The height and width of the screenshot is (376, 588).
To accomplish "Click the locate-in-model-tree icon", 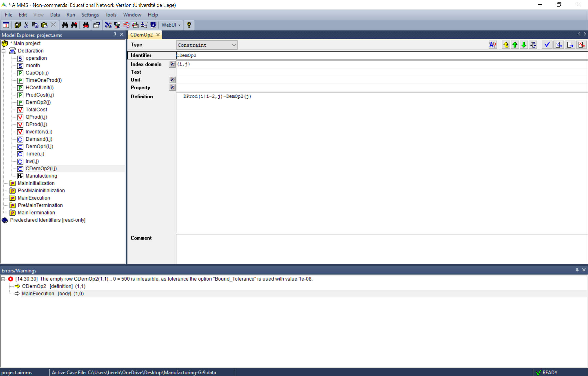I will point(533,45).
